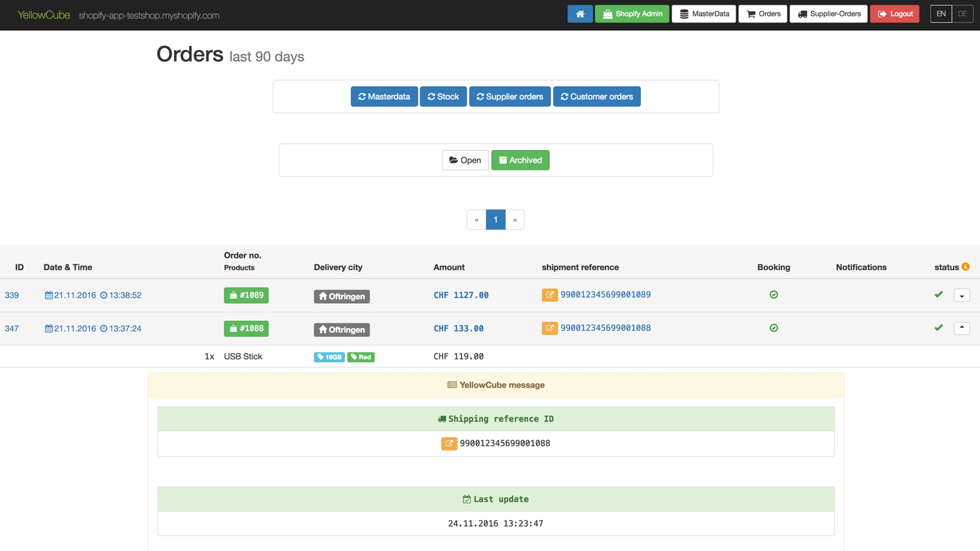Open order number #1089 badge
Viewport: 980px width, 551px height.
(x=246, y=295)
